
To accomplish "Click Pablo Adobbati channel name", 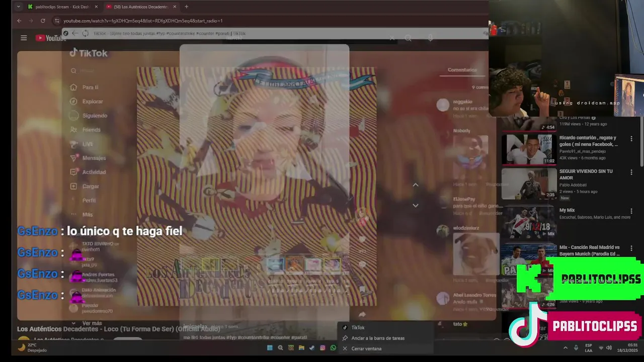I will [573, 185].
